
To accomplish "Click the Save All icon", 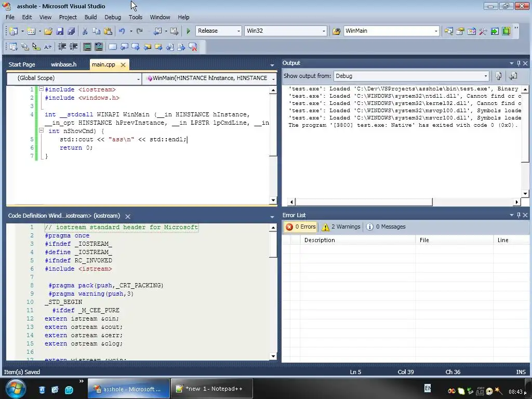I will point(71,31).
